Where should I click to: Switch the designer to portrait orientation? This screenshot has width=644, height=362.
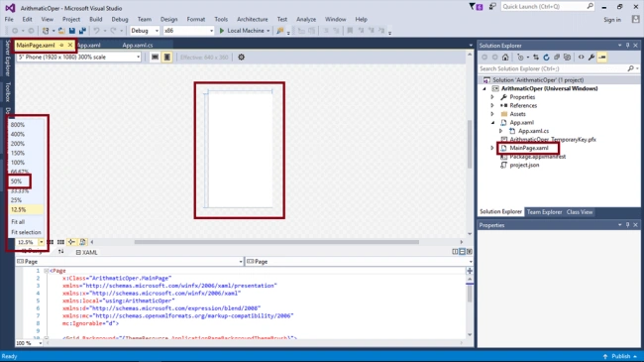[x=166, y=58]
